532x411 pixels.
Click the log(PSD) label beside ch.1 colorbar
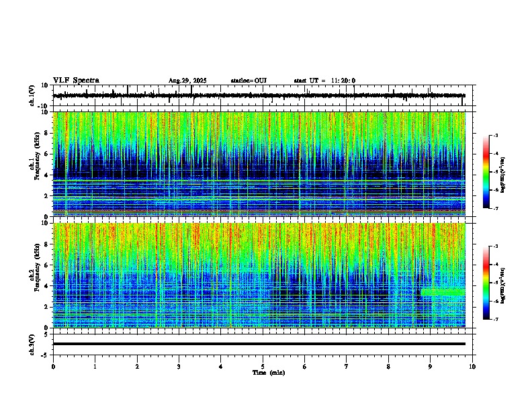503,175
